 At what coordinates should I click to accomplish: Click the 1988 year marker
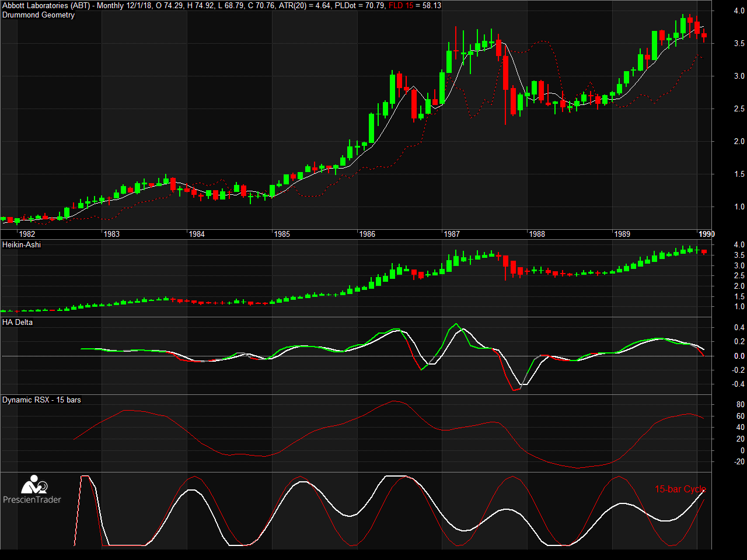(537, 234)
